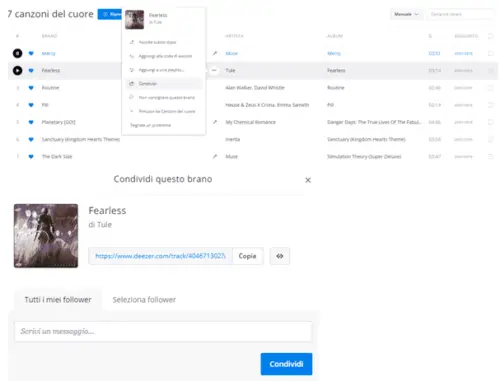500x381 pixels.
Task: Unfavorite Routine via its heart icon
Action: click(x=31, y=88)
